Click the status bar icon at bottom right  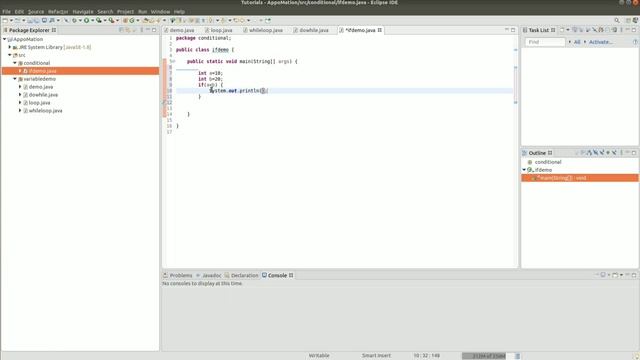[636, 356]
